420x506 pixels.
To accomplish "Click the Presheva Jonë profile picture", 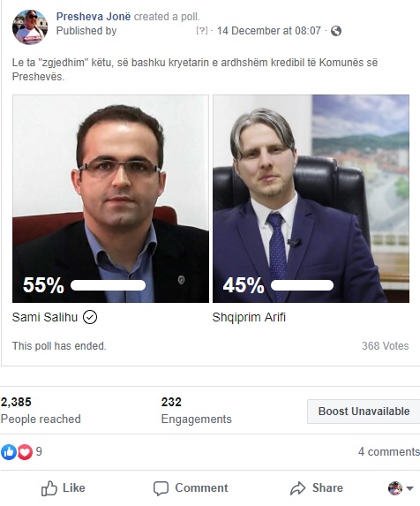I will point(30,27).
